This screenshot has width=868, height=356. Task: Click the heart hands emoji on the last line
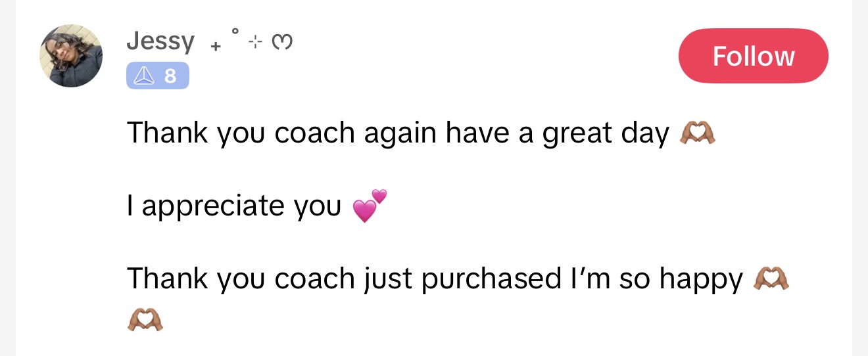(x=144, y=319)
